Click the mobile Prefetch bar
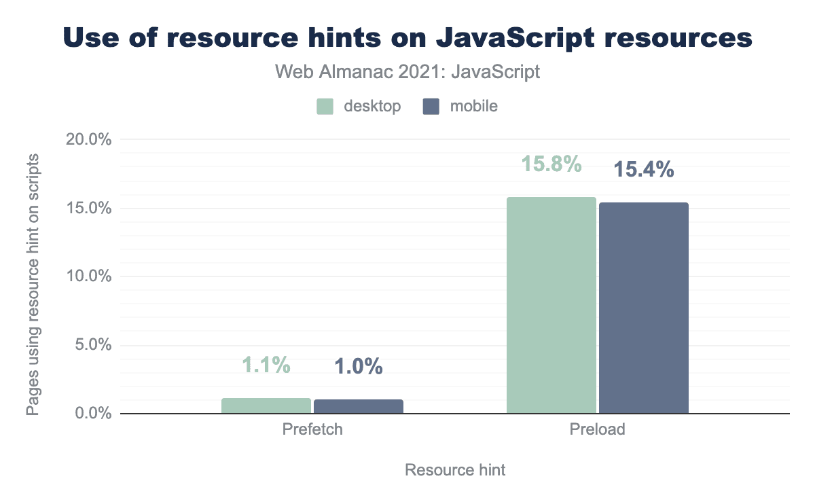The image size is (815, 504). (x=359, y=406)
